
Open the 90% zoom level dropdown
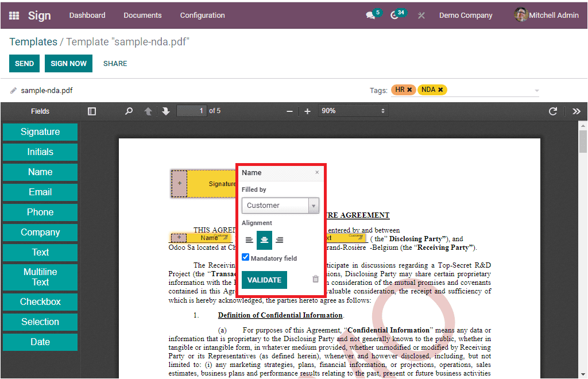click(353, 111)
